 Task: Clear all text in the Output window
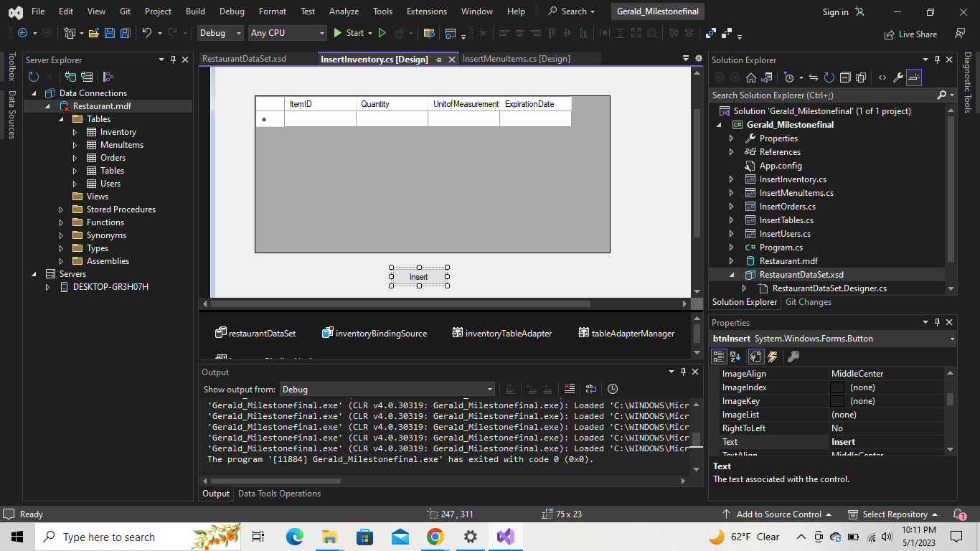[570, 388]
